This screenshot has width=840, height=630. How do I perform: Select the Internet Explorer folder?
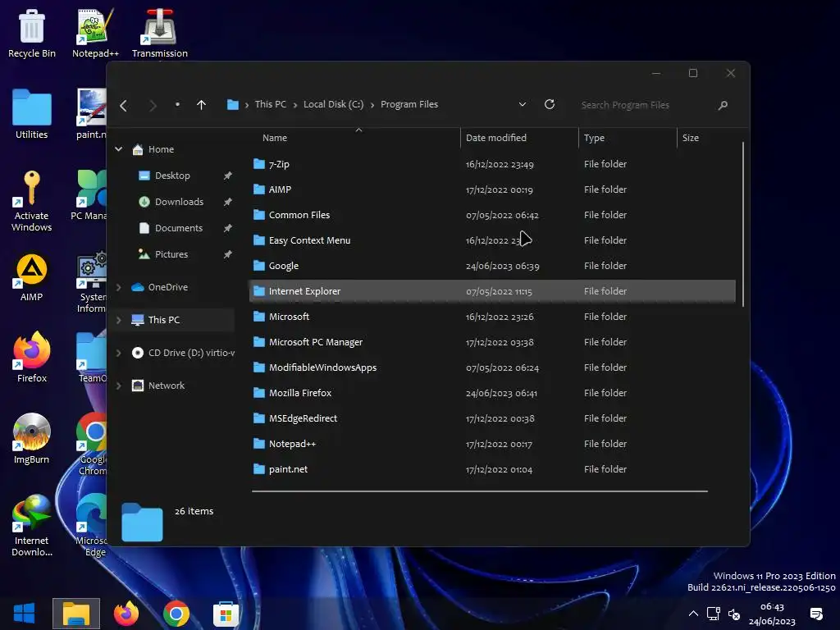point(492,291)
